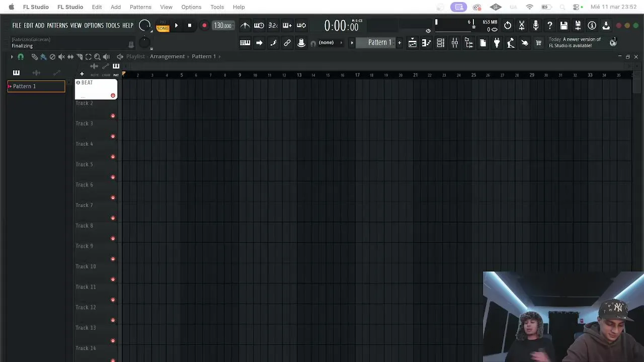The height and width of the screenshot is (362, 644).
Task: Open the FILE menu in FL Studio
Action: 17,26
